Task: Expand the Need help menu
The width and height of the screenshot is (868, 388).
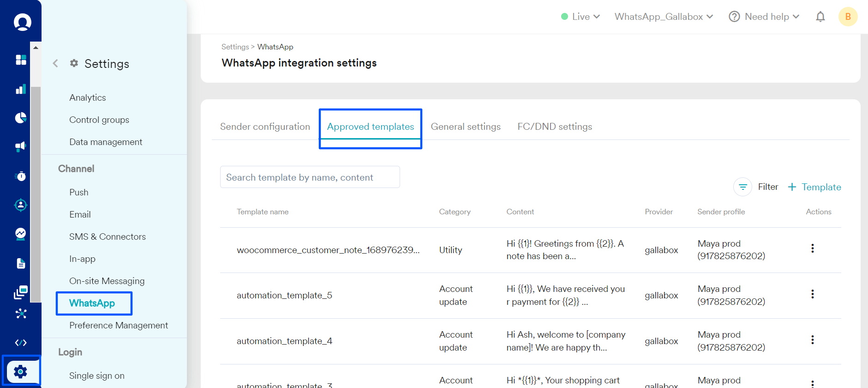Action: coord(764,17)
